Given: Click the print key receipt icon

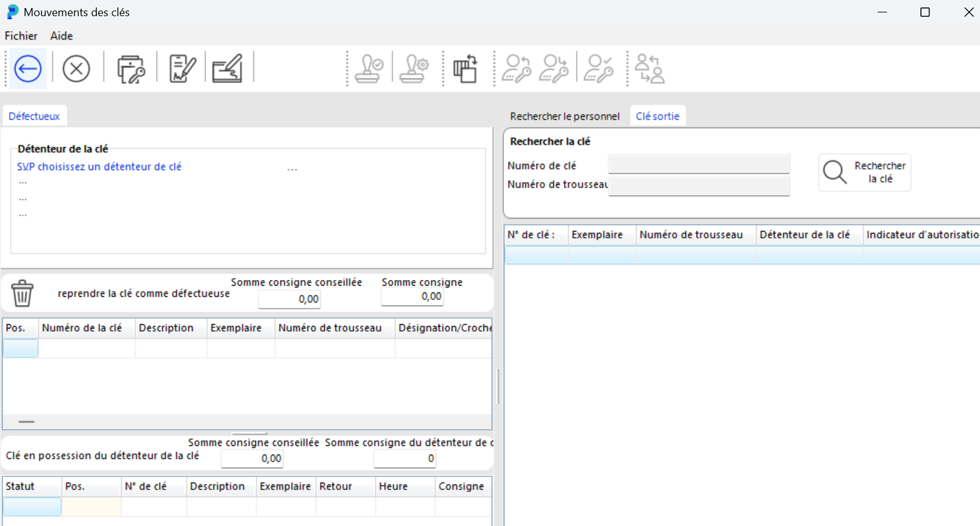Looking at the screenshot, I should (x=131, y=68).
